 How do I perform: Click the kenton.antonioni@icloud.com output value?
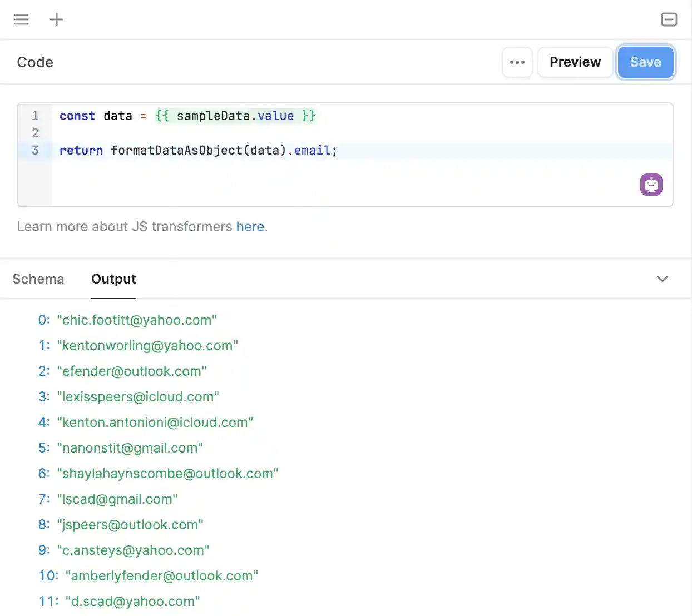pyautogui.click(x=155, y=423)
